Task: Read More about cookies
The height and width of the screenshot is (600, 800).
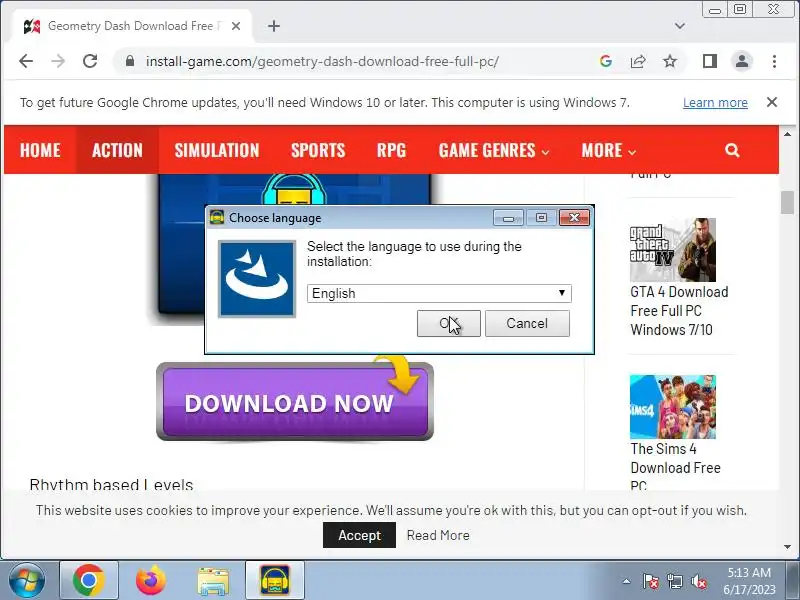Action: (x=438, y=535)
